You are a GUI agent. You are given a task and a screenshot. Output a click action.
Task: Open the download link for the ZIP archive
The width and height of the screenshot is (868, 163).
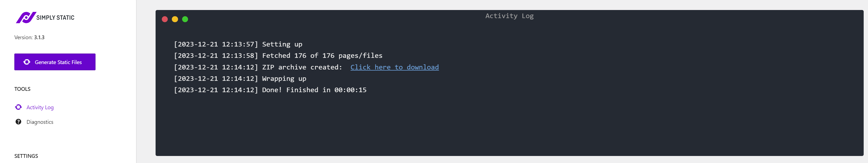tap(394, 67)
